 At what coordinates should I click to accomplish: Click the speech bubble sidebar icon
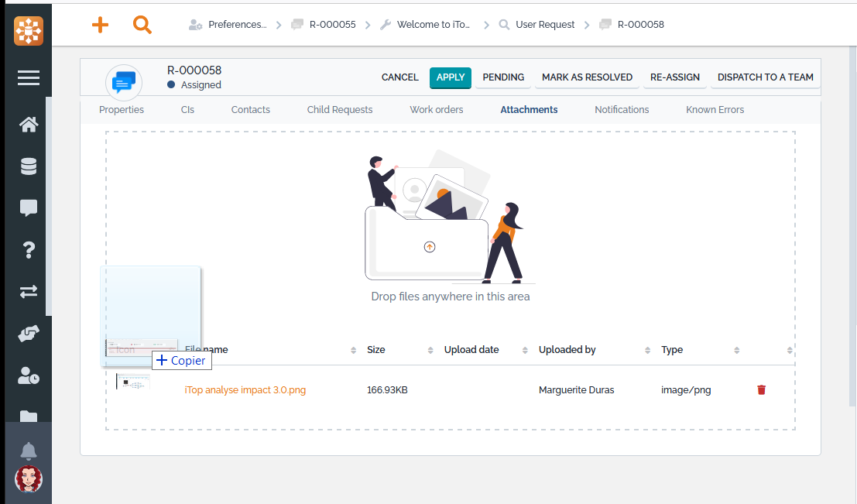[29, 207]
